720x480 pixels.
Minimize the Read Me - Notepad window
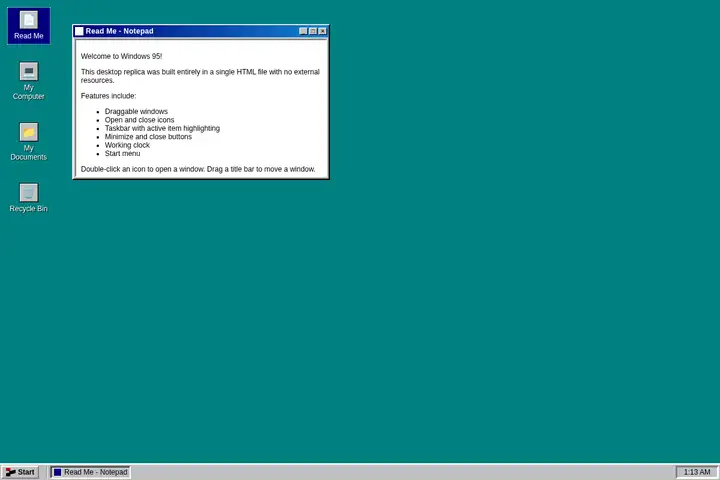pos(303,31)
